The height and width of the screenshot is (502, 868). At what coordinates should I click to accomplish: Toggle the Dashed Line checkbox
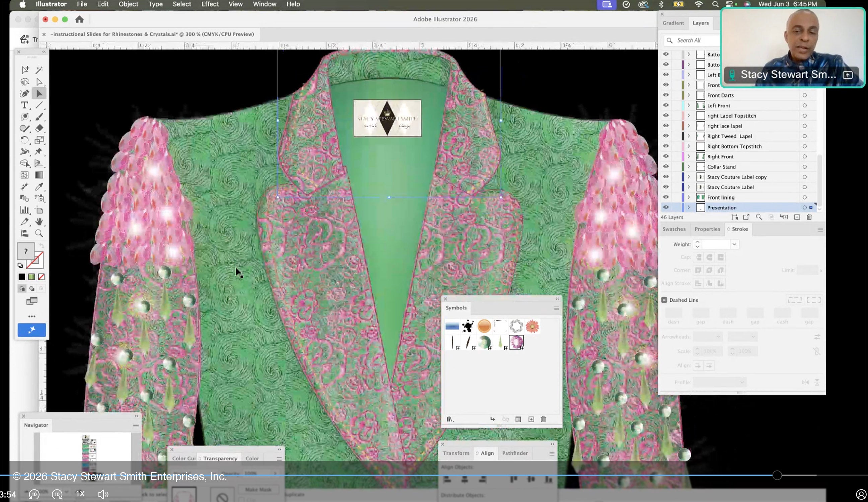664,300
